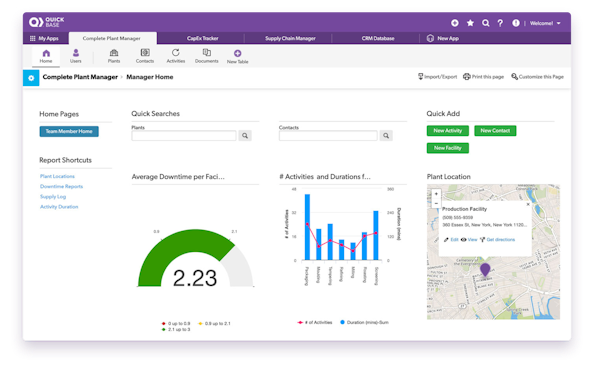Screen dimensions: 600x379
Task: Switch to the Supply Chain Manager tab
Action: pyautogui.click(x=290, y=38)
